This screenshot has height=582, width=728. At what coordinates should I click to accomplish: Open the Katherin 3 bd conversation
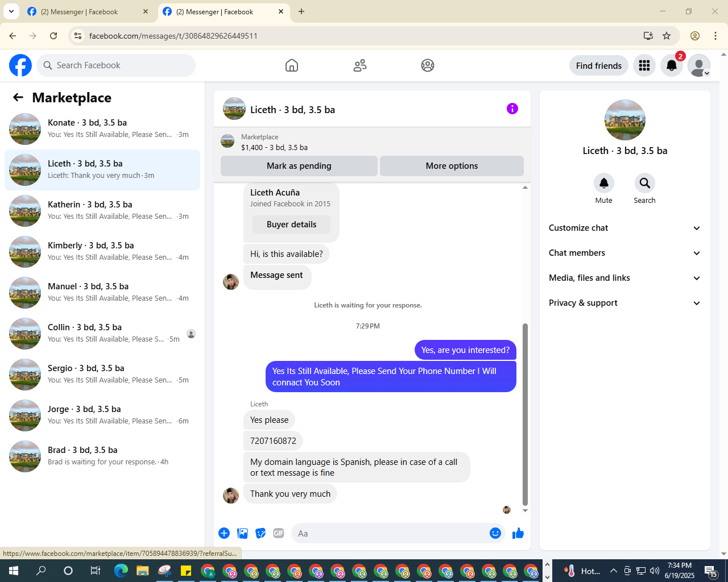[102, 211]
